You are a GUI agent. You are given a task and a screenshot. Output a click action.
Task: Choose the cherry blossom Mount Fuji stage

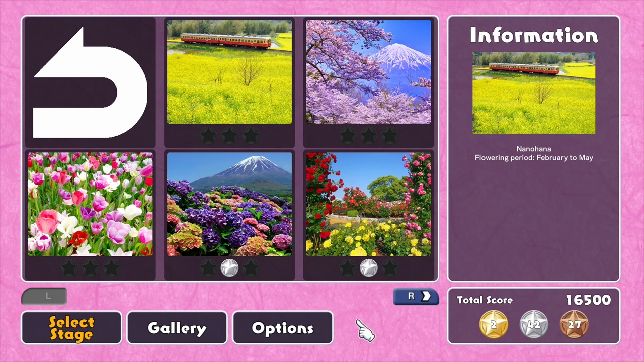click(369, 72)
